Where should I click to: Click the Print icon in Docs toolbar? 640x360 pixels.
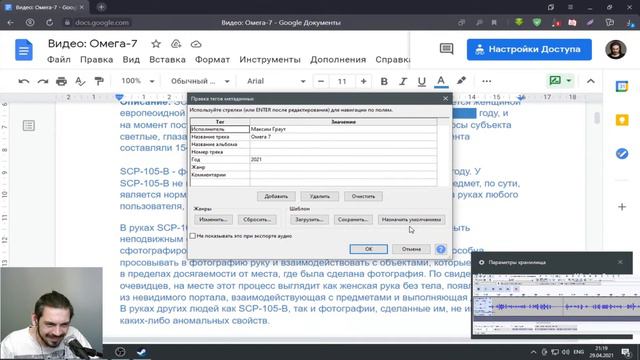coord(61,81)
